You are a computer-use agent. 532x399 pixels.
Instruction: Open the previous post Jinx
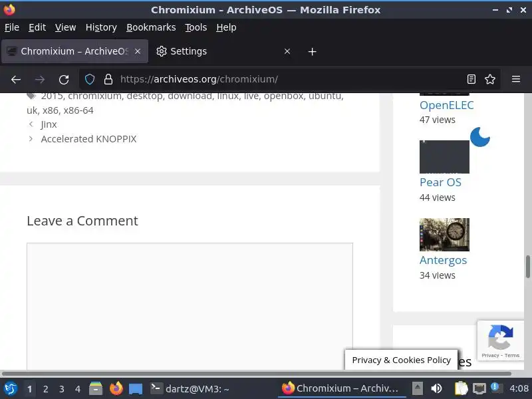(49, 124)
